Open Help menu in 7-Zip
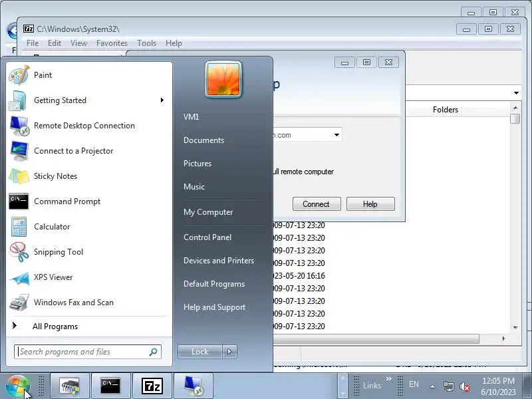Screen dimensions: 532x399 click(174, 43)
